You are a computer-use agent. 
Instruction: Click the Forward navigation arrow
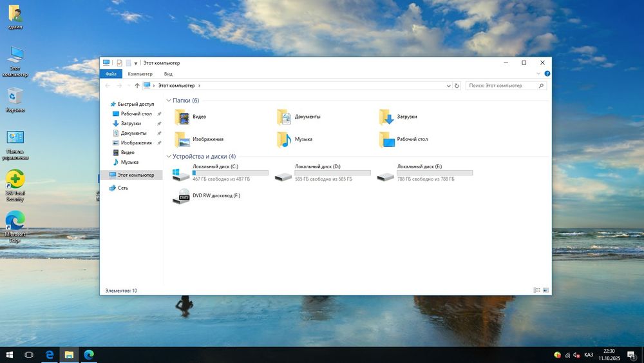(119, 86)
